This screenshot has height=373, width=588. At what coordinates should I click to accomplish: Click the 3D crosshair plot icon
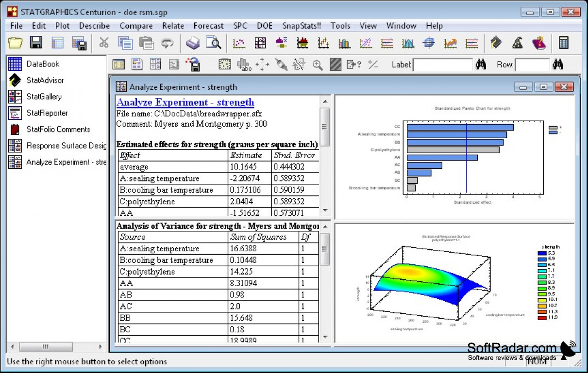429,43
